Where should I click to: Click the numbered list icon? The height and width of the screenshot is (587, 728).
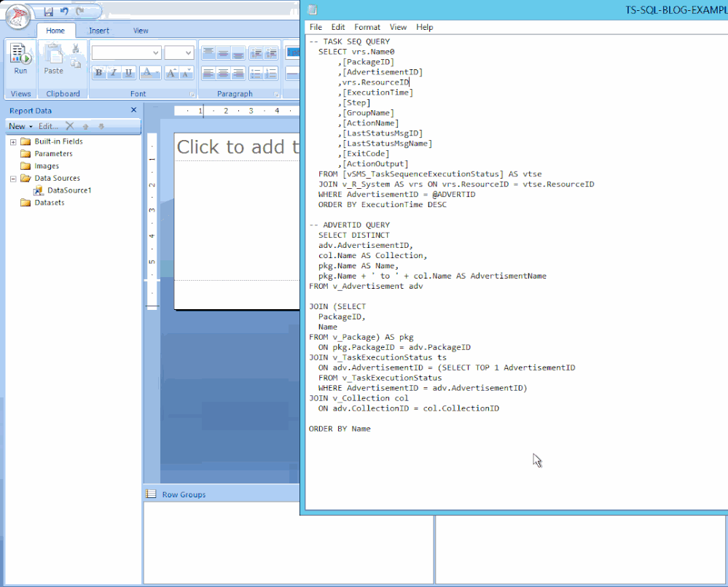click(271, 73)
